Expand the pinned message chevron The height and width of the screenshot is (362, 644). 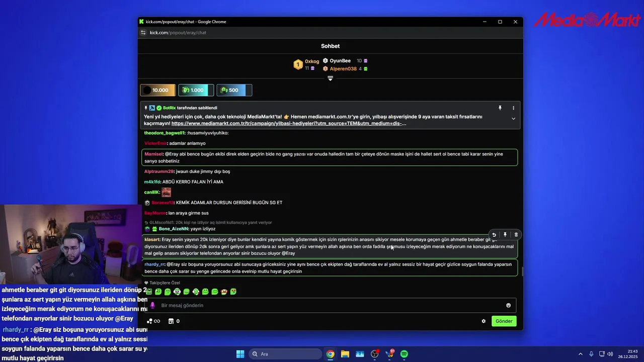coord(513,119)
